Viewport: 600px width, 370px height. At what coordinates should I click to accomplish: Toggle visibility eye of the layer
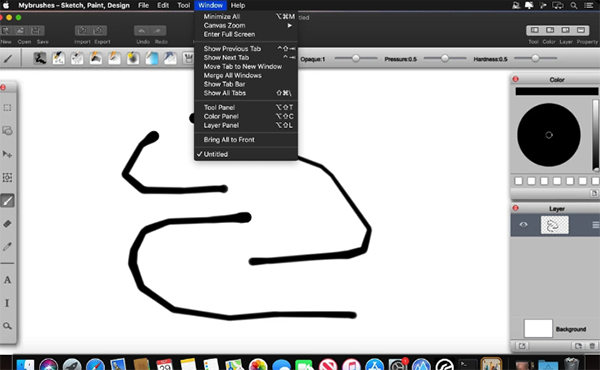pyautogui.click(x=523, y=225)
